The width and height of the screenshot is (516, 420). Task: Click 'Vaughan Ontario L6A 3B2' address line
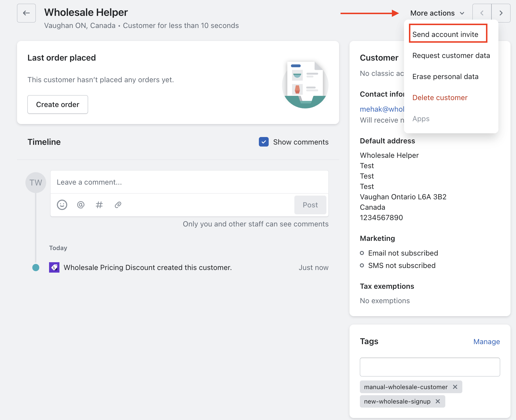[x=403, y=197]
